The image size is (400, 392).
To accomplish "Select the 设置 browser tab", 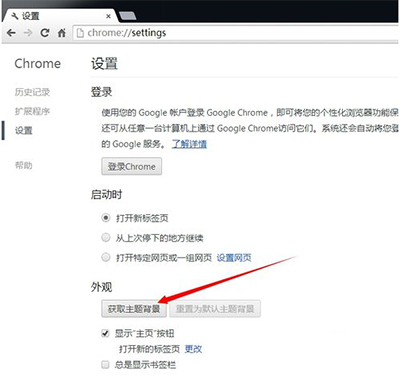I will 60,16.
